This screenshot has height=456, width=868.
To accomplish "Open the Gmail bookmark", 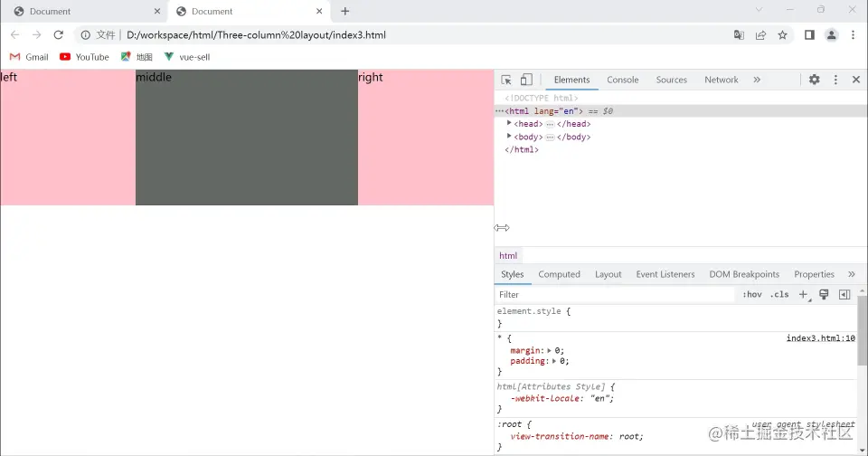I will pyautogui.click(x=29, y=57).
